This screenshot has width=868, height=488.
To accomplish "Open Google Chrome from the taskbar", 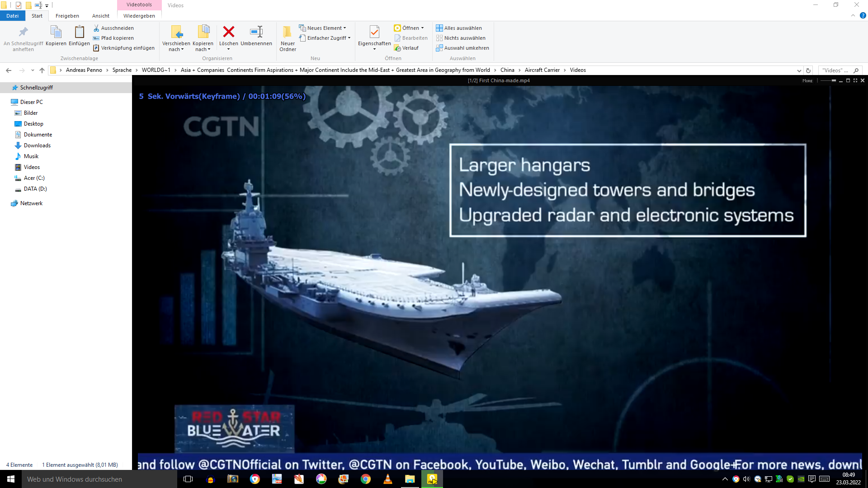I will (365, 479).
